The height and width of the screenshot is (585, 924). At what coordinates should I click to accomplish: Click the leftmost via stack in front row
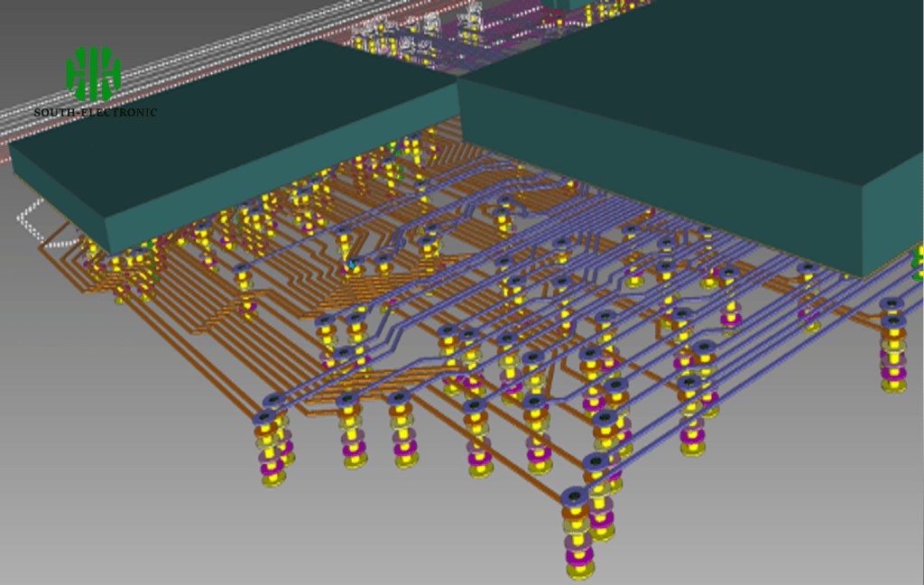coord(270,447)
